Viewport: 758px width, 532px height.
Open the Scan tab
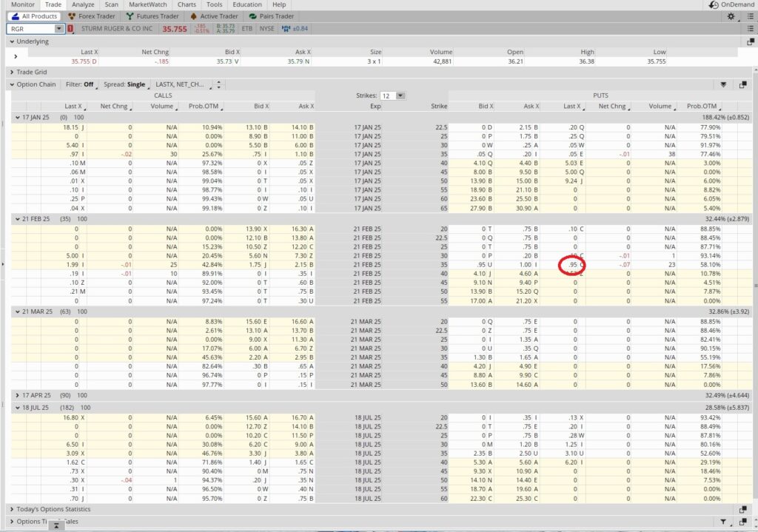point(111,4)
